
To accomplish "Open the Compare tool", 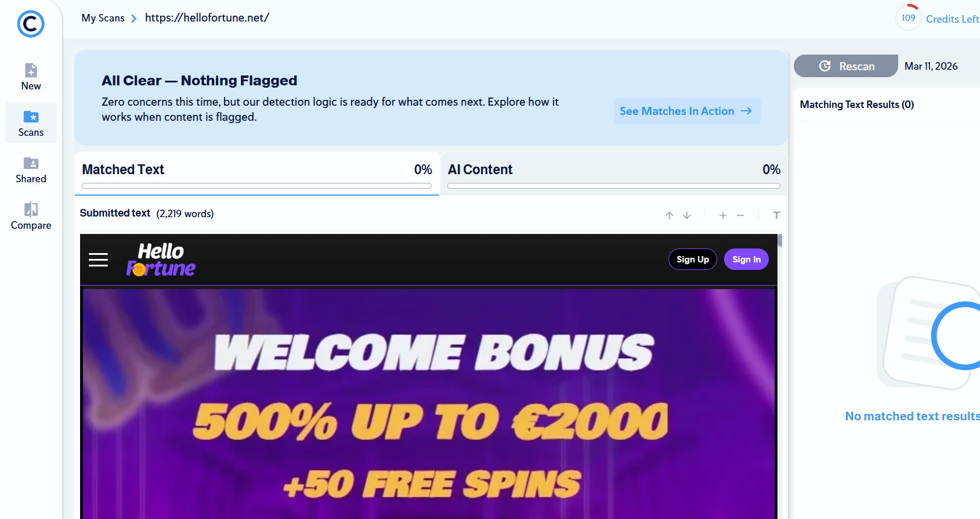I will coord(31,216).
